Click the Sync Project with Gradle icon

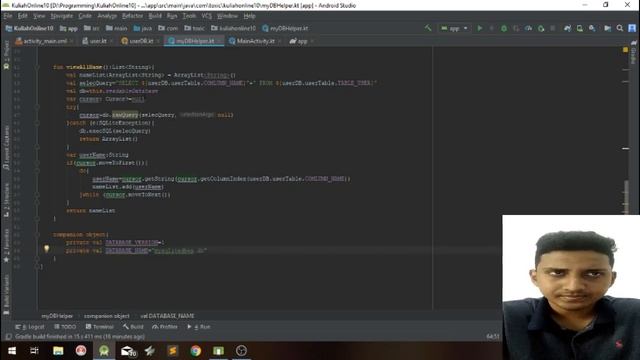click(567, 28)
